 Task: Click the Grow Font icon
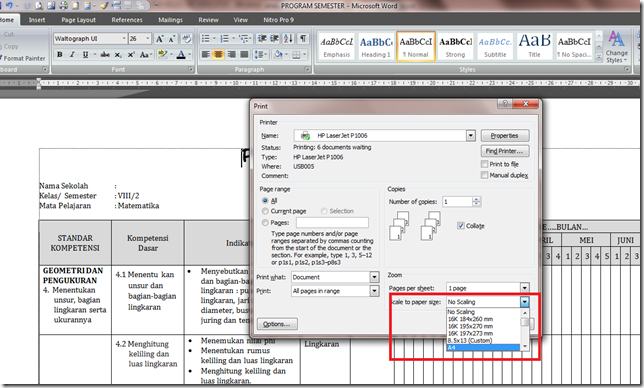(159, 39)
